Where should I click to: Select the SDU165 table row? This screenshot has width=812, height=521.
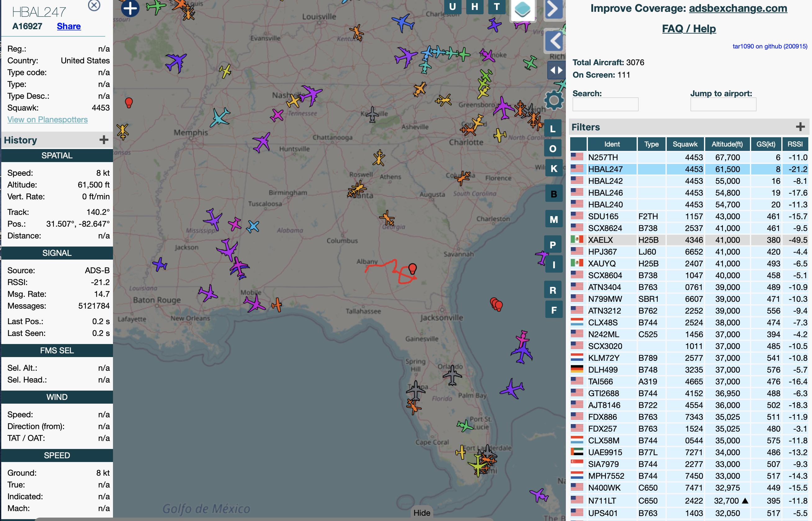point(689,216)
